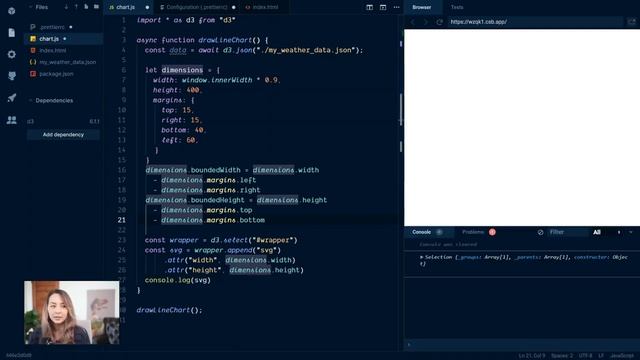Click the Ln 21, Col 9 status item
The width and height of the screenshot is (640, 360).
531,356
